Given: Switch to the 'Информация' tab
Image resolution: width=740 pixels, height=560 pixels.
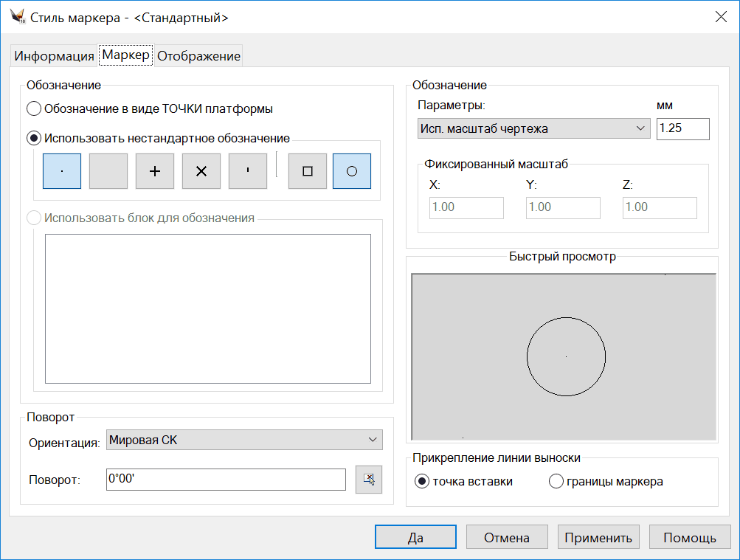Looking at the screenshot, I should (x=55, y=56).
